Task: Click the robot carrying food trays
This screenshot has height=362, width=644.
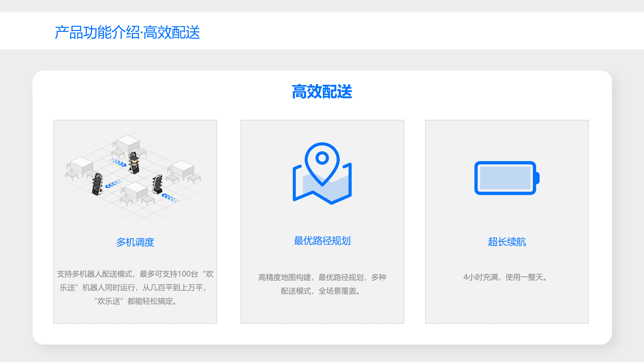Action: [x=134, y=163]
